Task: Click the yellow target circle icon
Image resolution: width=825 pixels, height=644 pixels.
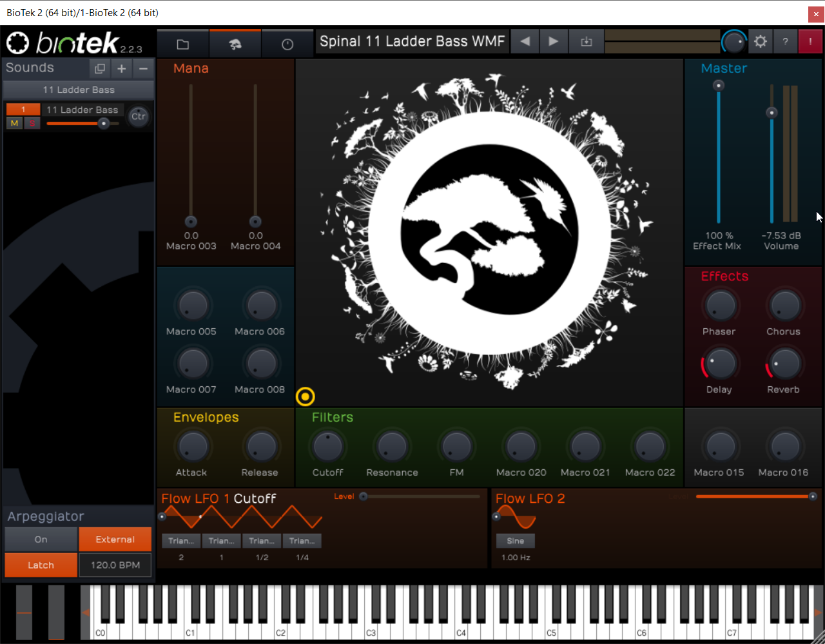Action: [x=305, y=396]
